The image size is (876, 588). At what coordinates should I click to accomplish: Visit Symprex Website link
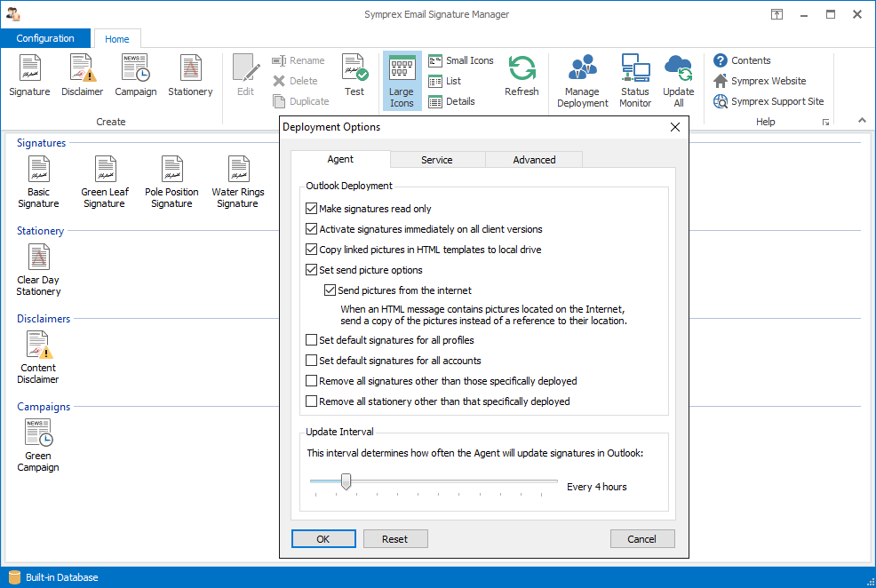coord(760,81)
